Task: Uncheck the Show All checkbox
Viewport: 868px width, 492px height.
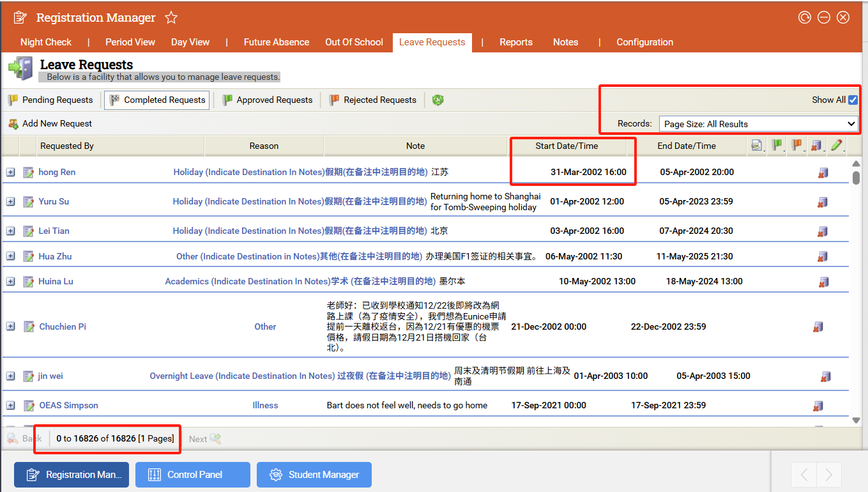Action: click(x=853, y=100)
